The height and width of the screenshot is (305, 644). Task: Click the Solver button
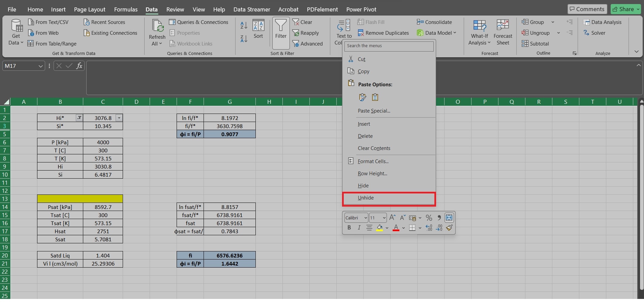point(596,33)
